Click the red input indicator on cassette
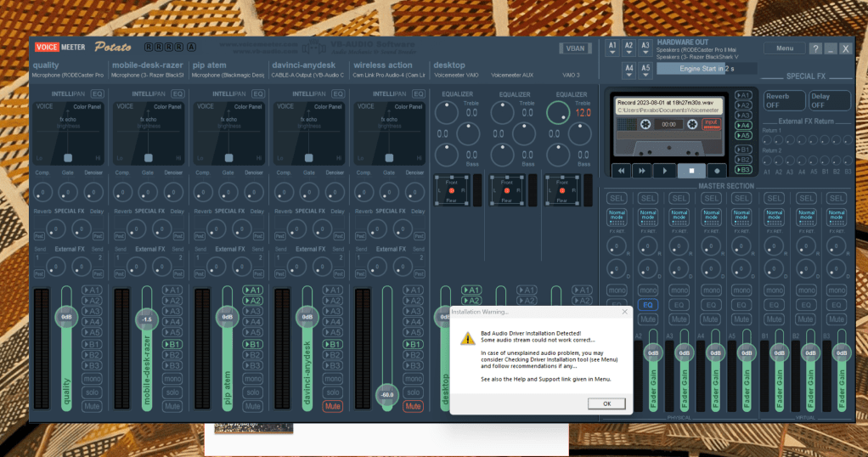The height and width of the screenshot is (457, 868). click(712, 124)
